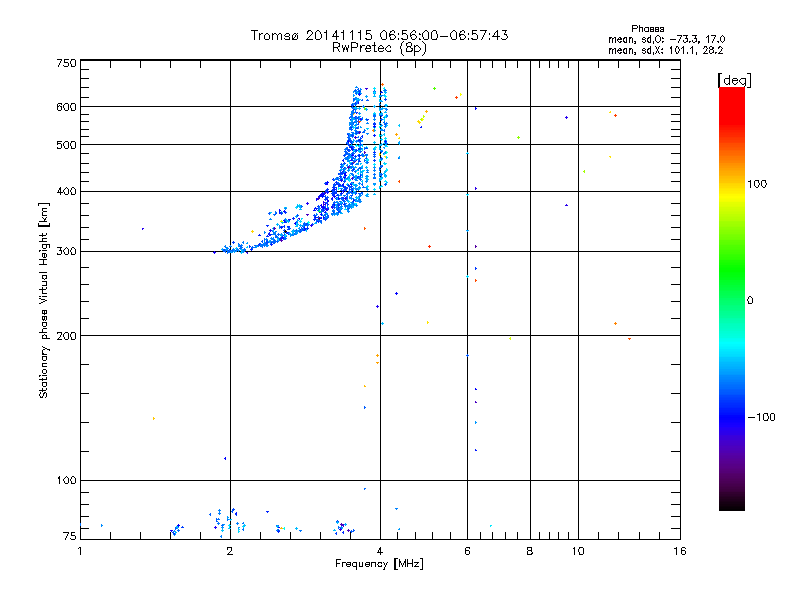Click the 'Phases' heading at top right
Screen dimensions: 800x600
tap(647, 29)
